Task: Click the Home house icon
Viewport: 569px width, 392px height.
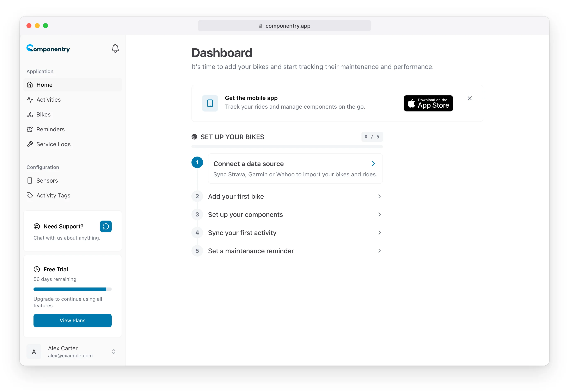Action: click(x=30, y=85)
